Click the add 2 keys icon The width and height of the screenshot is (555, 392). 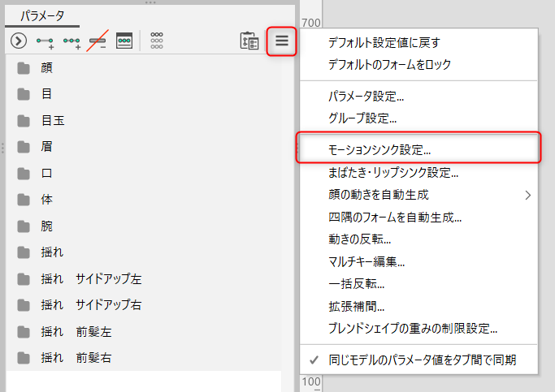46,41
